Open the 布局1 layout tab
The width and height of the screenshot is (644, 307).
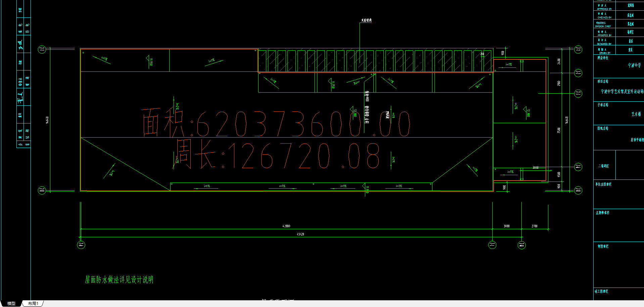[x=33, y=303]
